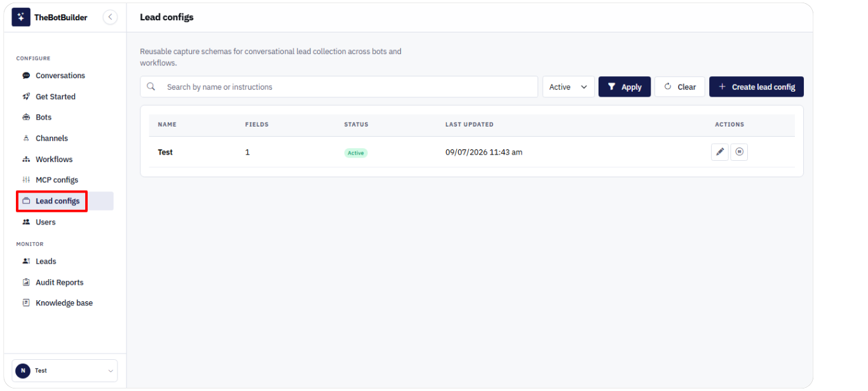Click the Active status badge in the Test row
Viewport: 868px width, 391px height.
coord(356,153)
